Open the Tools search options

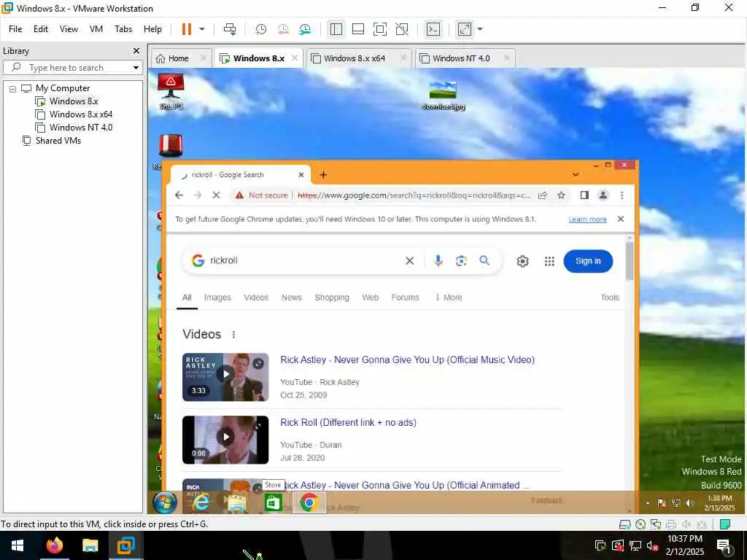point(610,297)
